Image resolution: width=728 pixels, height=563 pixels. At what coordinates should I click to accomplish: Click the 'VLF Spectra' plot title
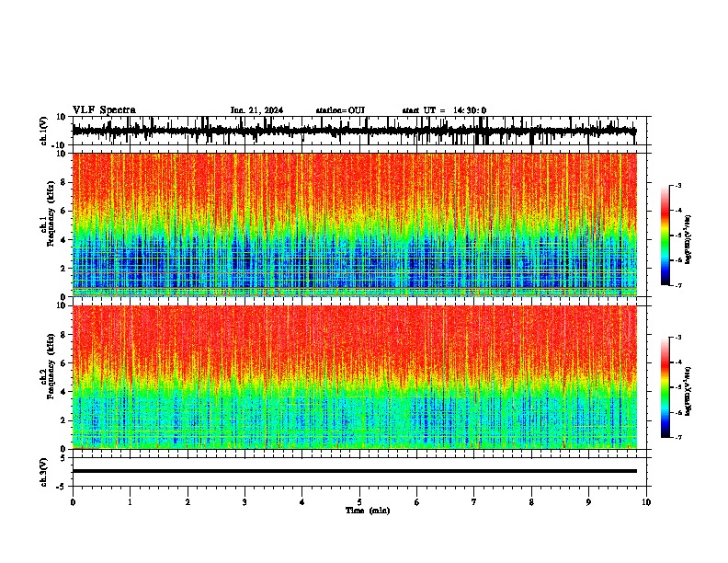(x=104, y=110)
